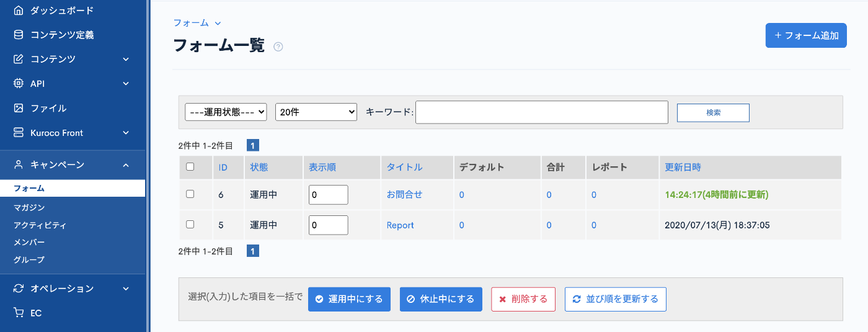Click the 合計 count for Report row
The height and width of the screenshot is (332, 868).
pos(549,225)
